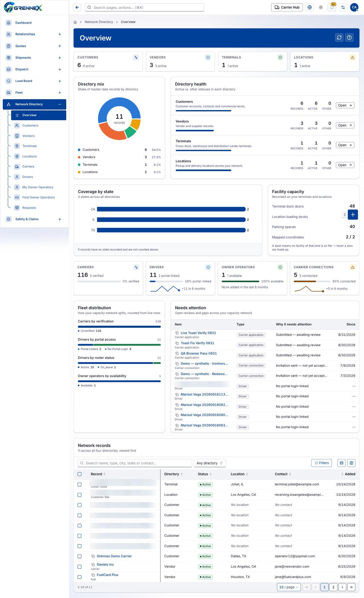Image resolution: width=364 pixels, height=598 pixels.
Task: Expand the Shipments sidebar section
Action: pyautogui.click(x=60, y=58)
